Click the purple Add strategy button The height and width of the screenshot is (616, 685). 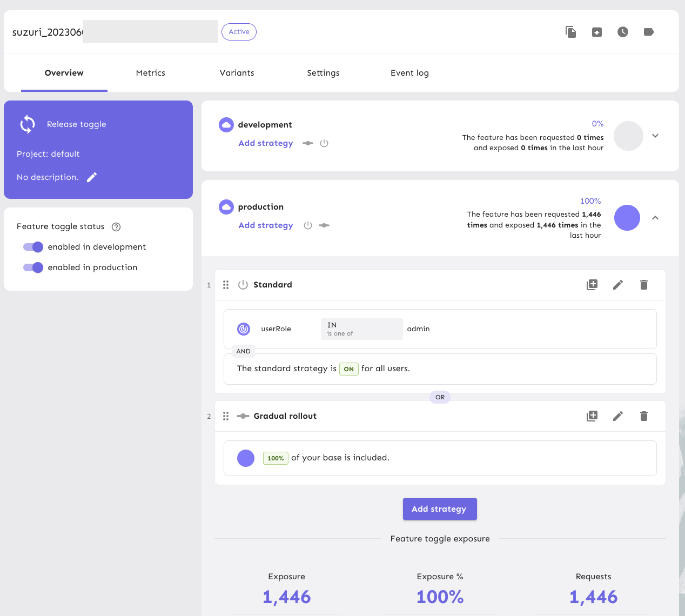(x=439, y=509)
